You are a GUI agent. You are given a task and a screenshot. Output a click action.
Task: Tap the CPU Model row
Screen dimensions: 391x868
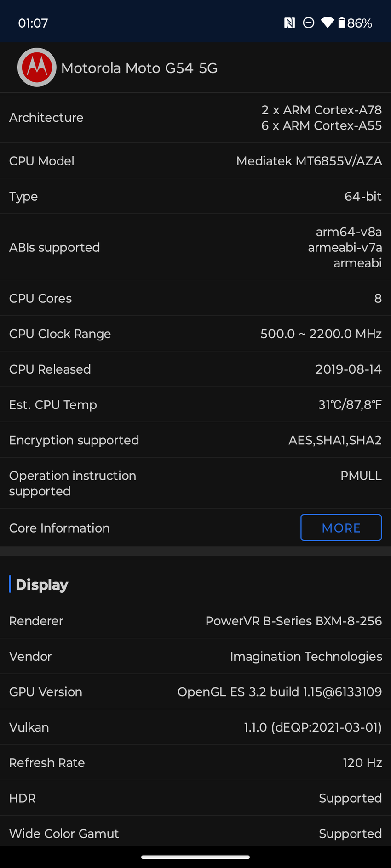point(195,161)
